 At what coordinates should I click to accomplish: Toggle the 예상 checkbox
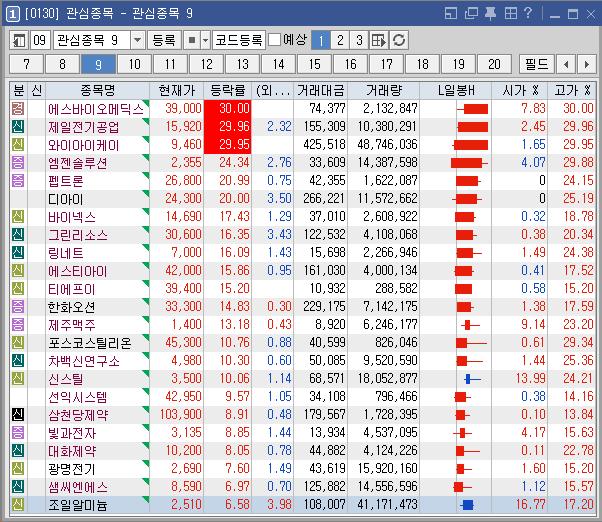tap(274, 40)
